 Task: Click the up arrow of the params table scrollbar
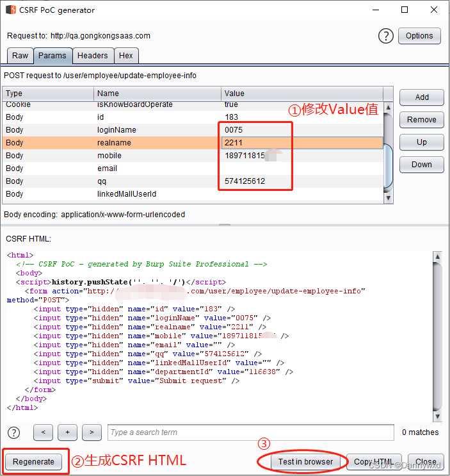click(388, 108)
